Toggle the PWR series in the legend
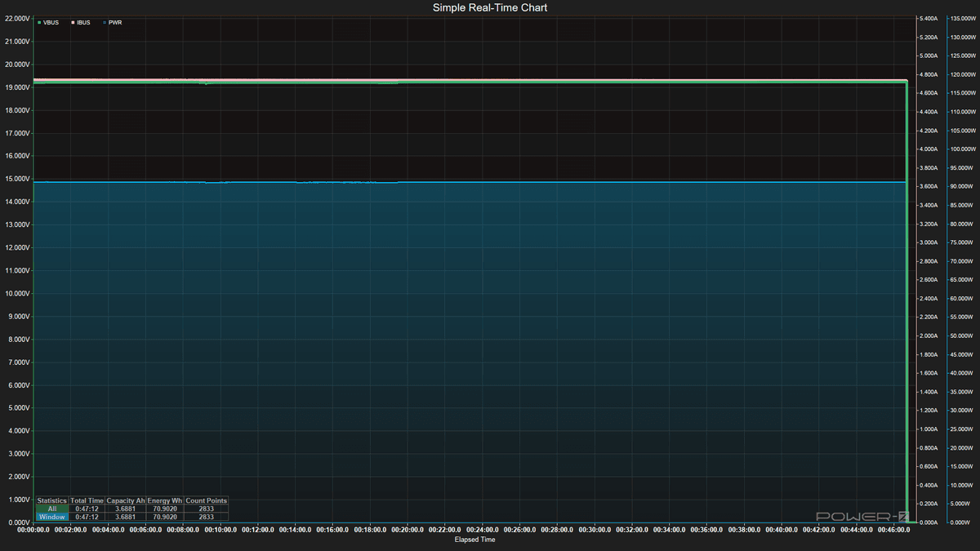The width and height of the screenshot is (980, 551). click(112, 23)
